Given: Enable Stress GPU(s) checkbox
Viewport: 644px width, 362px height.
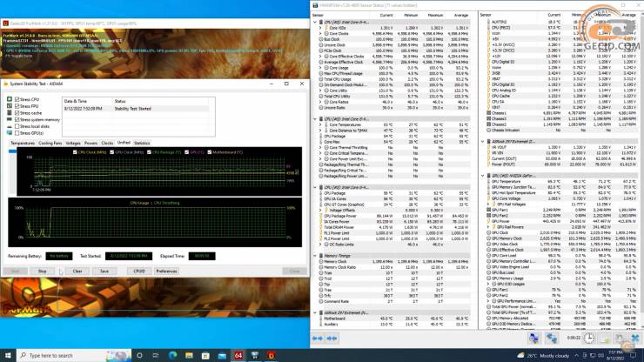Looking at the screenshot, I should [x=17, y=133].
